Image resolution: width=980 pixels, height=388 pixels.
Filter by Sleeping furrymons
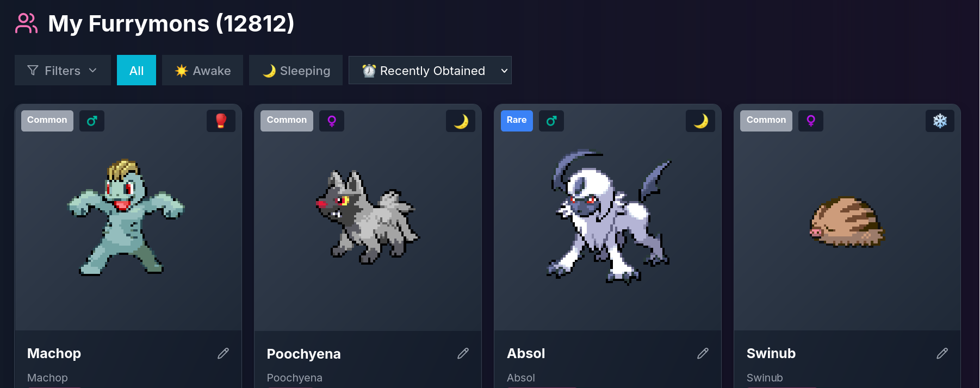pos(296,70)
